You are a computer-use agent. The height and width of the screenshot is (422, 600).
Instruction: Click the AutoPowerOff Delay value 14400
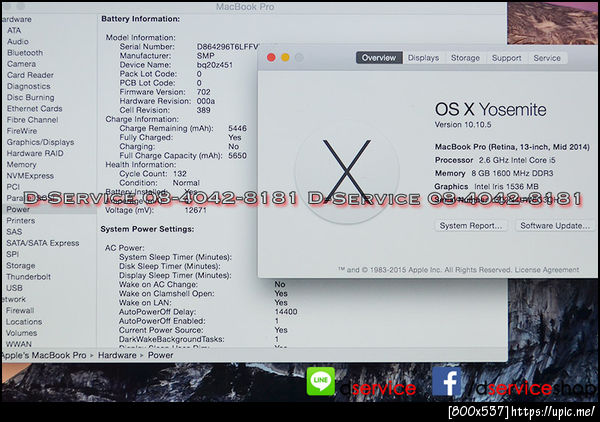pyautogui.click(x=286, y=312)
